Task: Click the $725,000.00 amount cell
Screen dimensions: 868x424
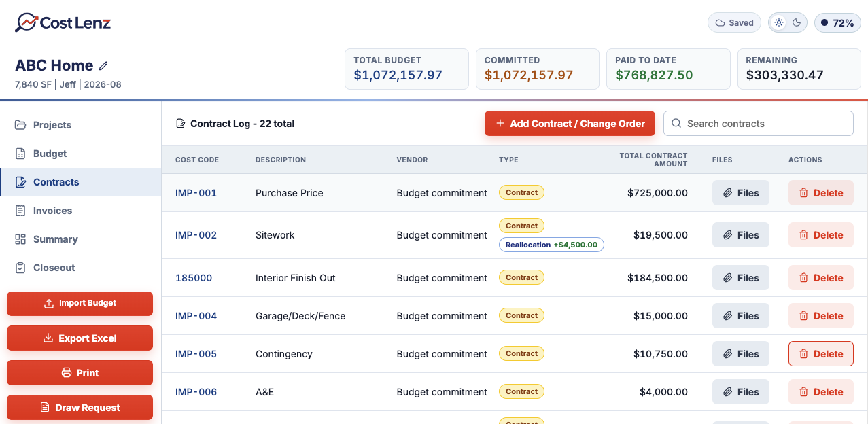Action: [657, 193]
